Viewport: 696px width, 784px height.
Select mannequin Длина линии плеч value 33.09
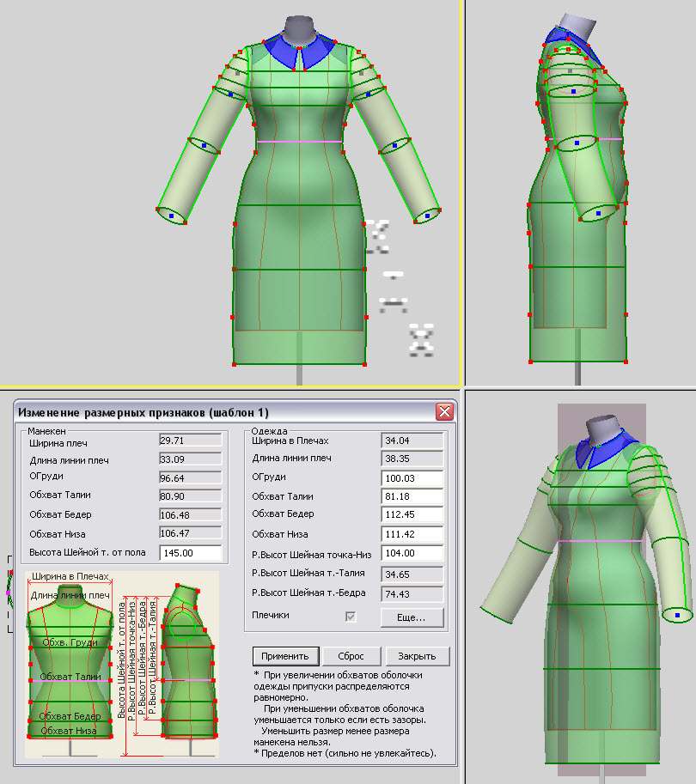point(190,459)
